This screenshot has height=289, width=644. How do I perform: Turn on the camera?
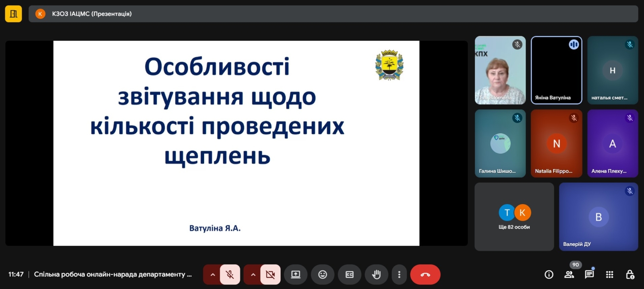point(270,275)
